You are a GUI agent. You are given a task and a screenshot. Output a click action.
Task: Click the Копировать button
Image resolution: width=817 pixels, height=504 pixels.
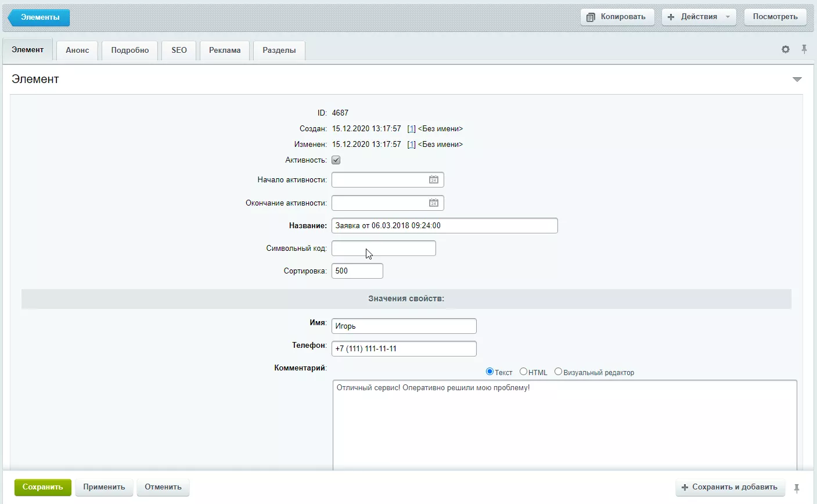click(x=617, y=17)
